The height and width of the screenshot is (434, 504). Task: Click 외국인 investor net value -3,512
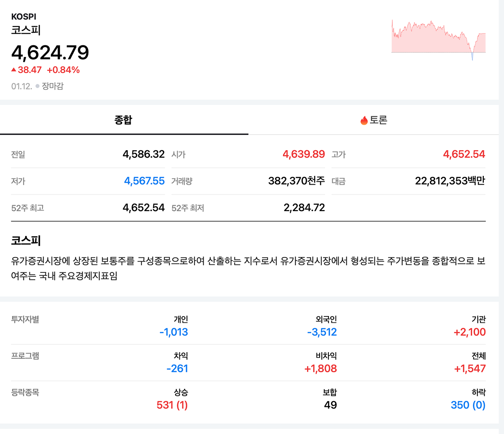coord(322,332)
